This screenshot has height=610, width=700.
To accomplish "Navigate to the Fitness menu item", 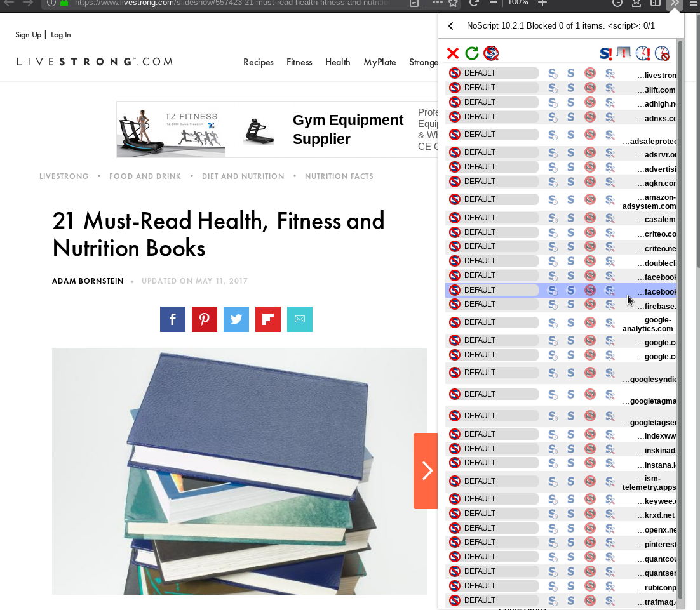I will pos(299,62).
